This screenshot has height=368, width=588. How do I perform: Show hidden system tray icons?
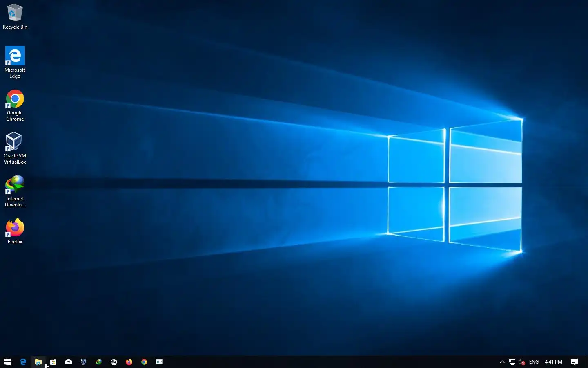[x=502, y=362]
